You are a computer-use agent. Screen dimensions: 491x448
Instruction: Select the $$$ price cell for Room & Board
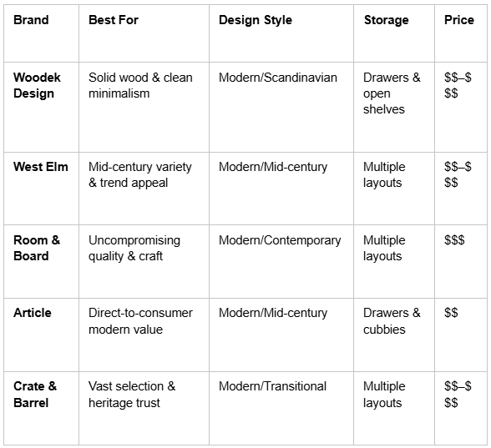click(461, 261)
